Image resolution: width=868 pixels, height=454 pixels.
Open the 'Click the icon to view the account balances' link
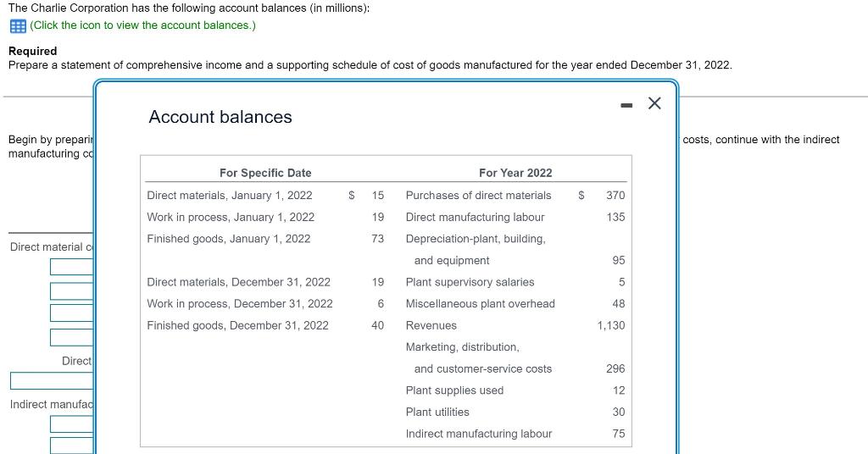tap(142, 25)
